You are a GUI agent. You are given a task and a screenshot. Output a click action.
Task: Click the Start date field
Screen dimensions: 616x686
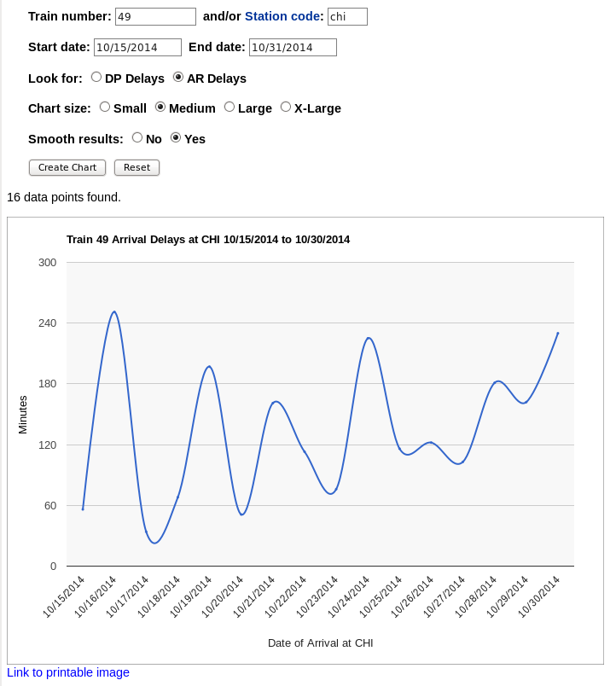(137, 47)
